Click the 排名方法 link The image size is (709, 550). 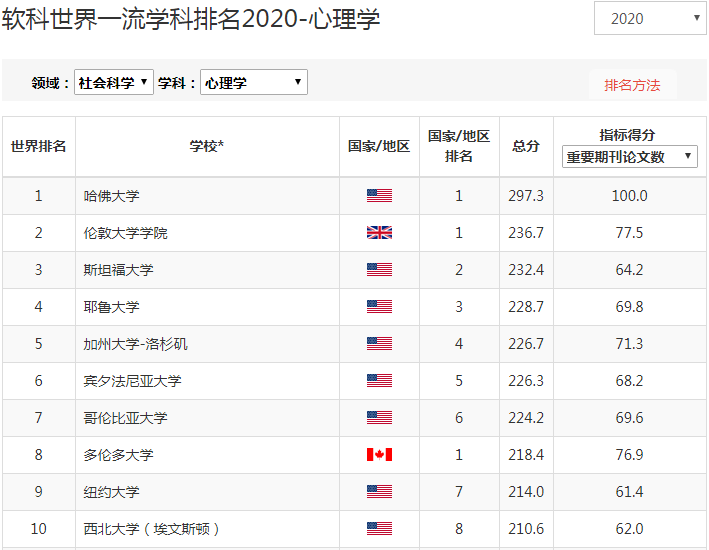(632, 85)
